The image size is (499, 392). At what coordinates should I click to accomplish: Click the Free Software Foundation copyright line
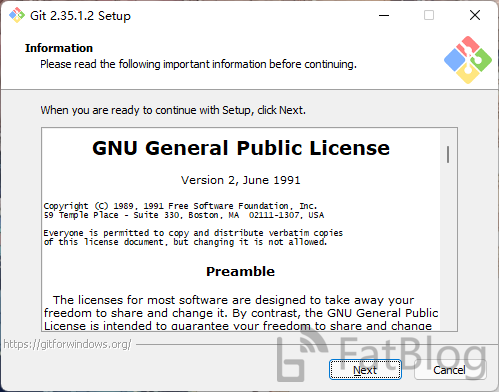coord(180,206)
